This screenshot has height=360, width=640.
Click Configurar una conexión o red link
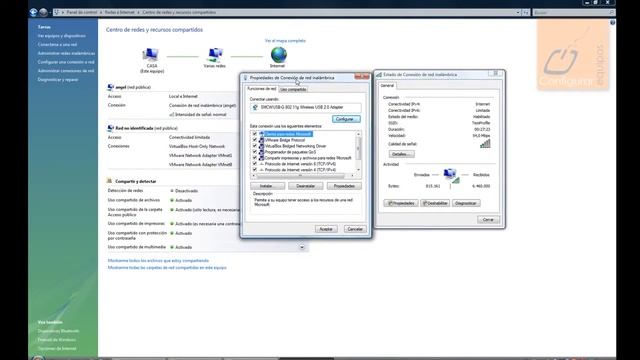click(x=66, y=62)
